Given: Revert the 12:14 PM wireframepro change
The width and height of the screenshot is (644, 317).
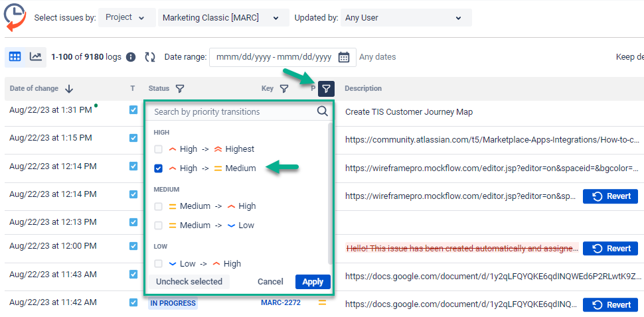Looking at the screenshot, I should pos(610,196).
